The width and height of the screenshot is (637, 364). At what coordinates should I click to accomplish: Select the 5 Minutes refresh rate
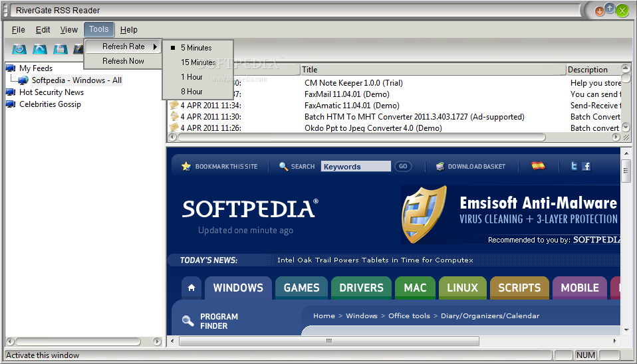pos(198,48)
